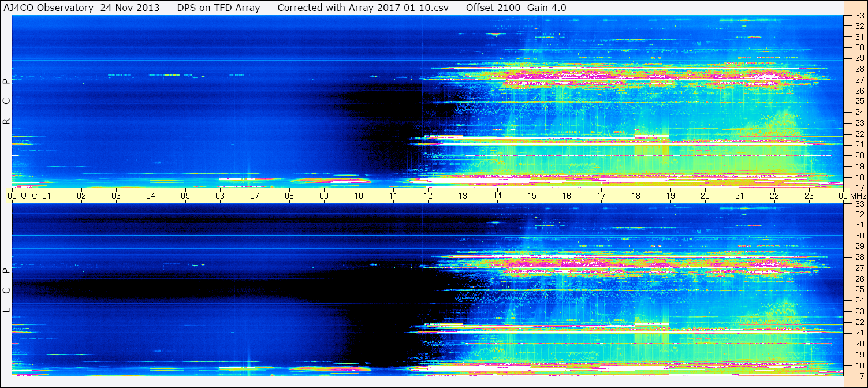Screen dimensions: 868x388
Task: Click 20 MHz tick on LCP frequency scale
Action: 859,344
